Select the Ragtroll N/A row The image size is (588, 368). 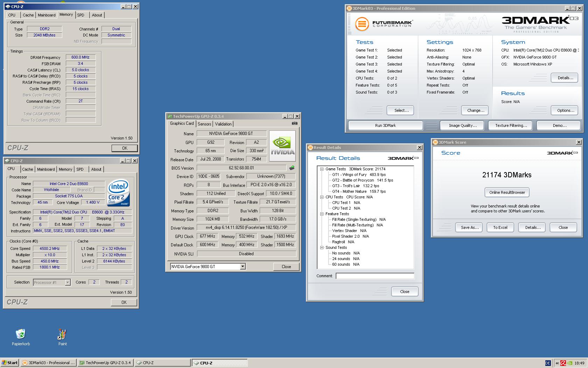coord(343,242)
